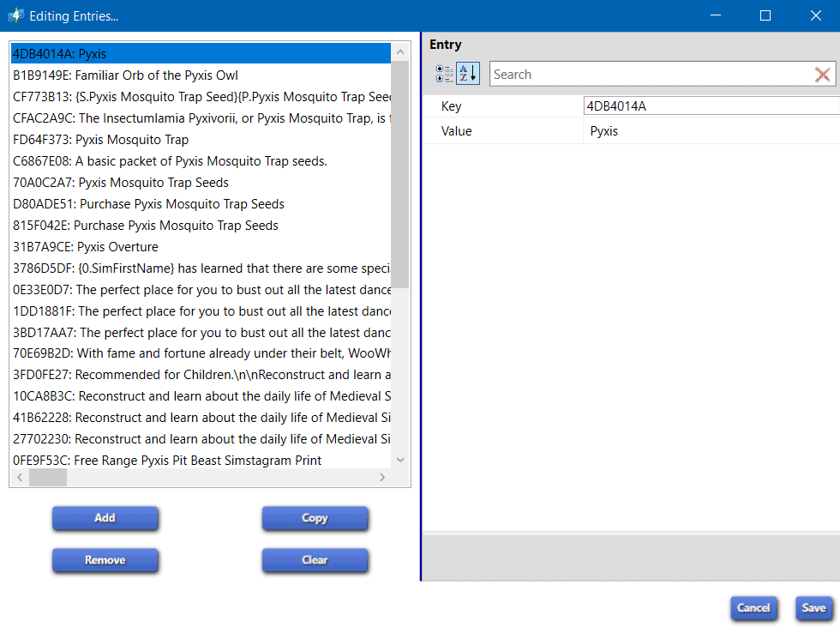Screen dimensions: 840x633
Task: Click the app icon in title bar
Action: pos(15,15)
